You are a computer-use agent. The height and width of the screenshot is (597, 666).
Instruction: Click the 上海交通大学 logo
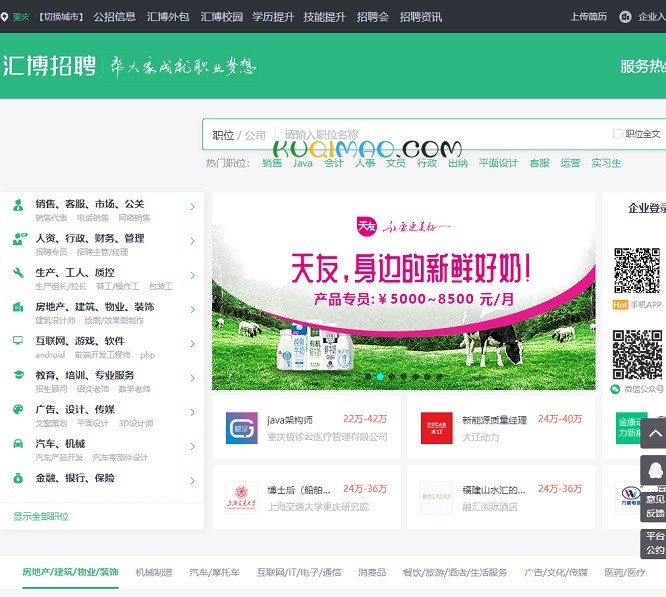(241, 498)
